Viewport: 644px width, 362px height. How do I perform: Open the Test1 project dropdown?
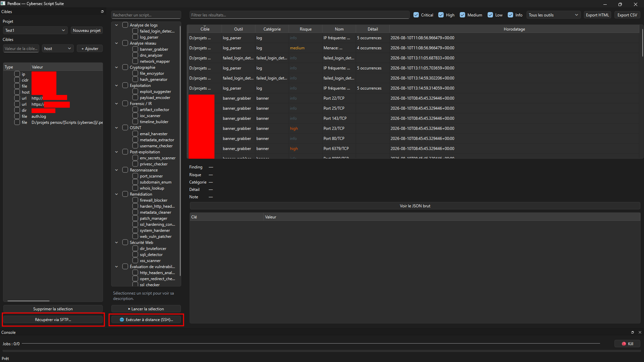[35, 31]
